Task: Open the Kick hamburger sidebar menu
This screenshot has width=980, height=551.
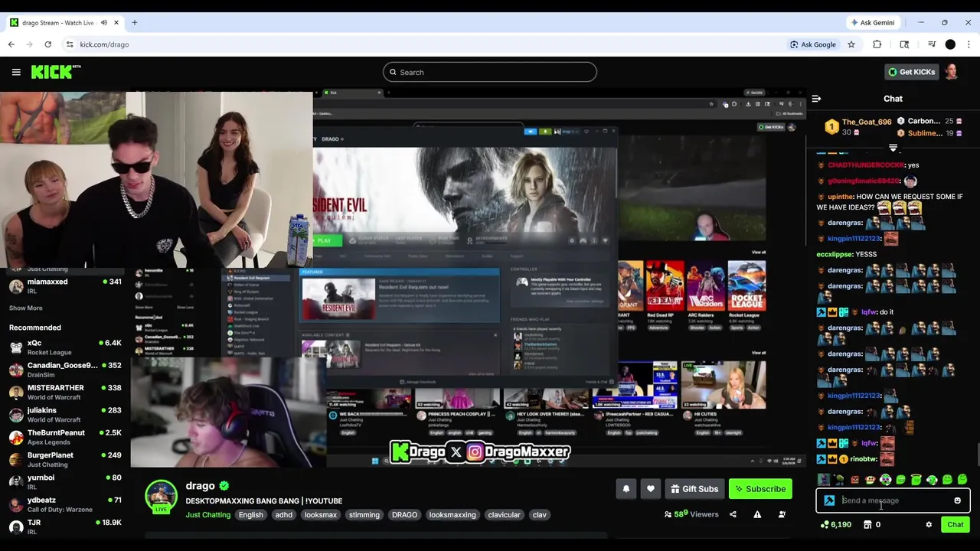Action: (x=16, y=72)
